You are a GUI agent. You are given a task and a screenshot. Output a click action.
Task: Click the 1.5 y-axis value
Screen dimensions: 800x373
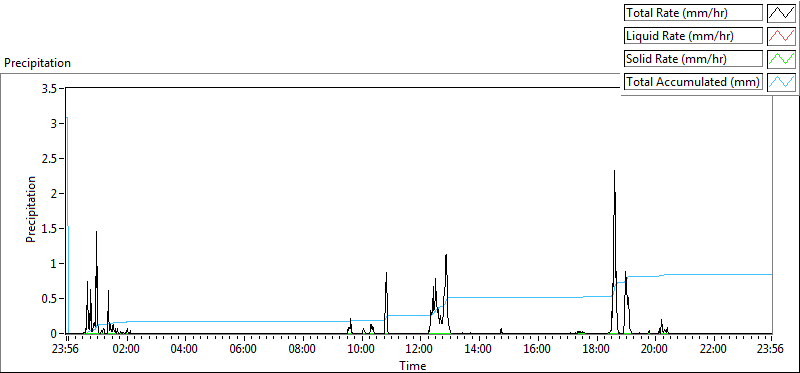[49, 229]
